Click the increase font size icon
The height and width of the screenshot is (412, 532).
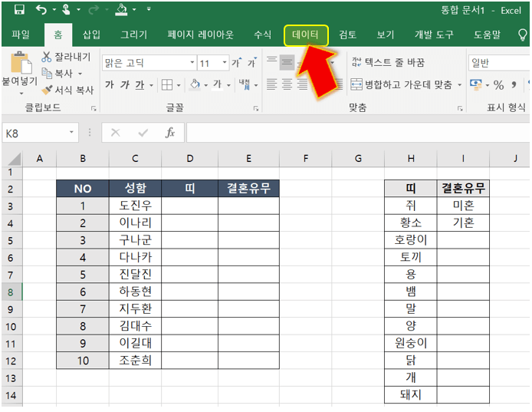point(237,62)
